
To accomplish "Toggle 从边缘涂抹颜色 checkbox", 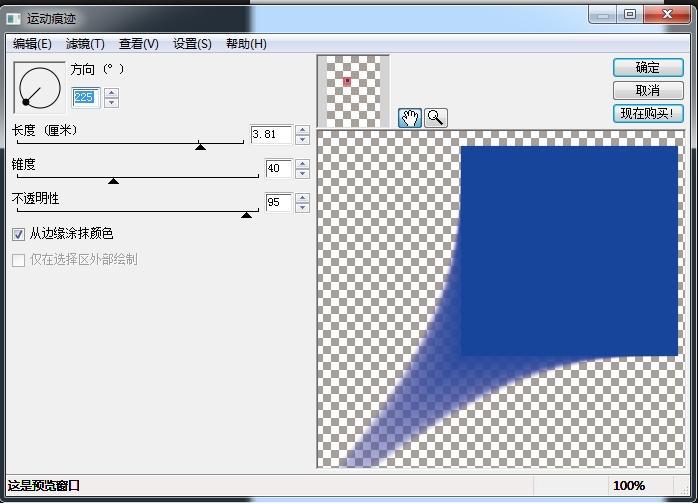I will pos(18,234).
